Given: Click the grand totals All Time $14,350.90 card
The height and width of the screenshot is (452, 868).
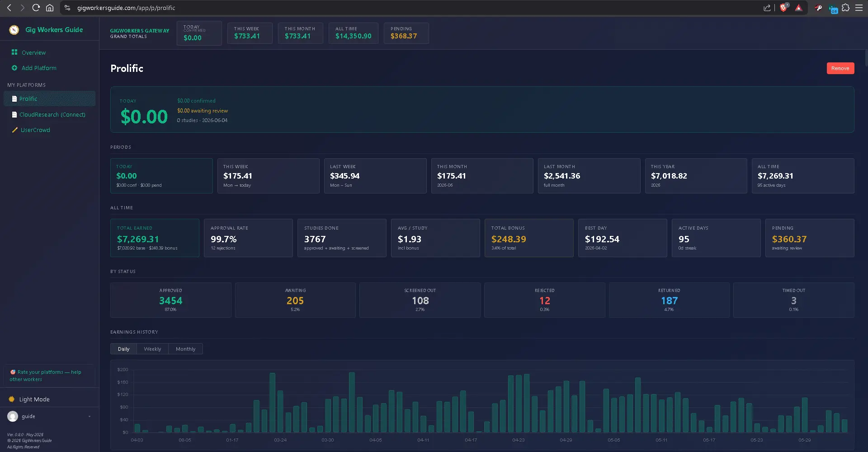Looking at the screenshot, I should 354,33.
